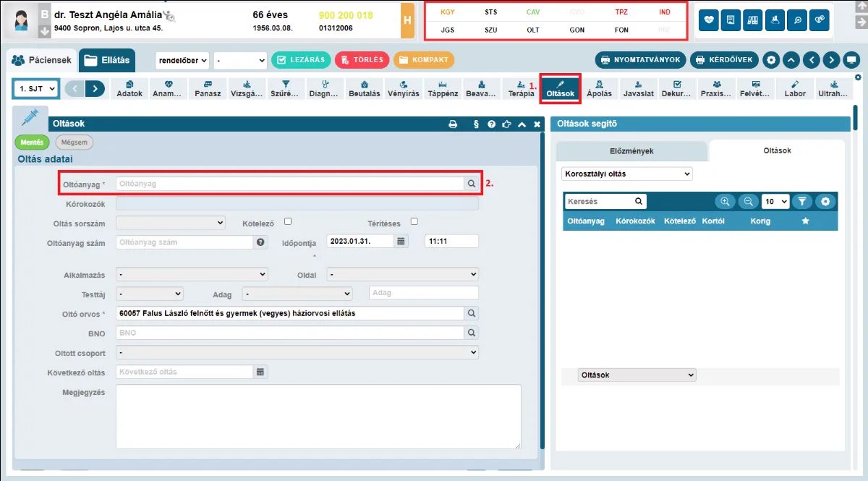
Task: Open the 1. SJT dropdown
Action: coord(35,88)
